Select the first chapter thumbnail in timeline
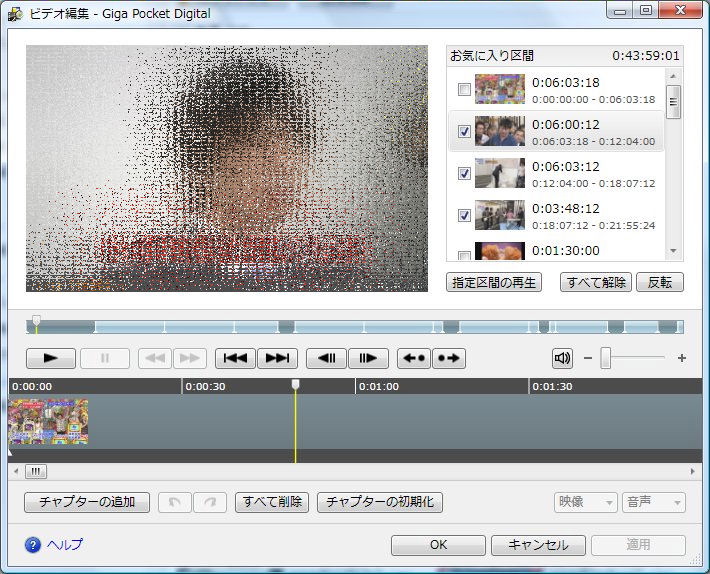Screen dimensions: 710x574 (48, 422)
